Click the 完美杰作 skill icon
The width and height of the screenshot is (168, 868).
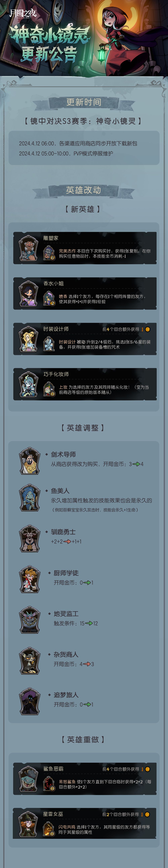point(49,253)
